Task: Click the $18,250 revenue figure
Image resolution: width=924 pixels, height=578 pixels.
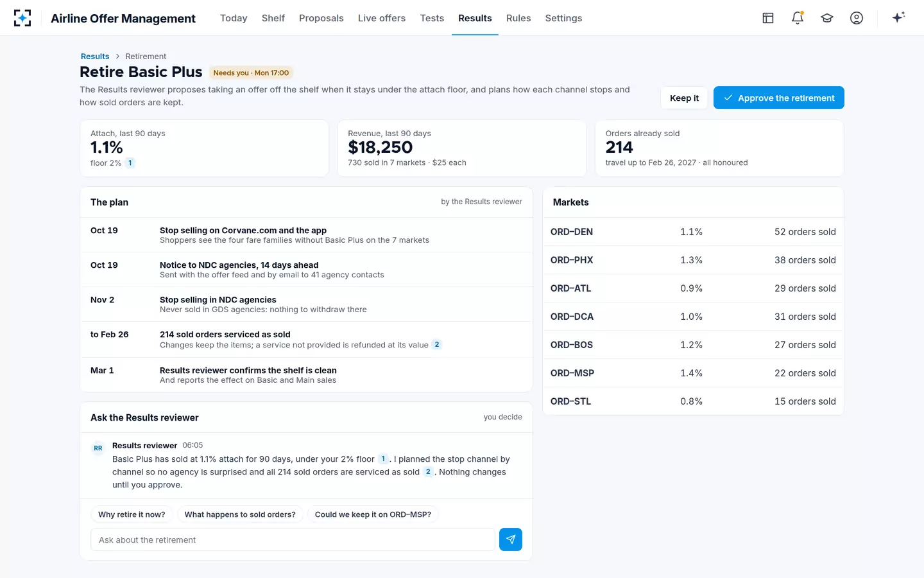Action: point(381,148)
